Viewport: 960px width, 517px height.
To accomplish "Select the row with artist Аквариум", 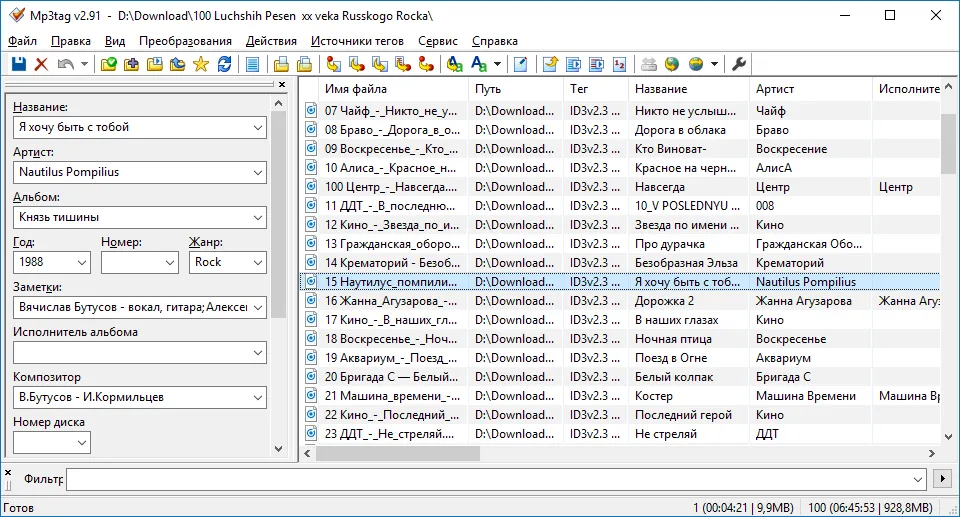I will coord(620,358).
